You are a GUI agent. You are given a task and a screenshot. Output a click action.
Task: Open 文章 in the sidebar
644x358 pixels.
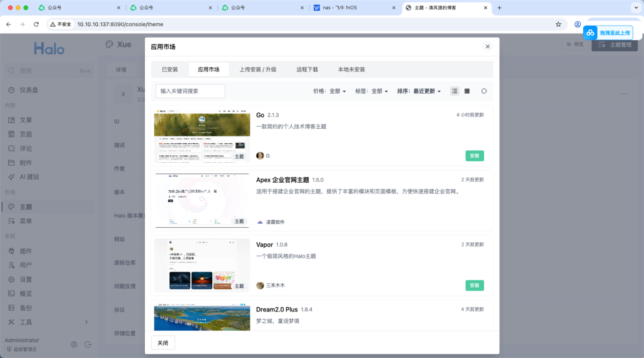[x=48, y=120]
